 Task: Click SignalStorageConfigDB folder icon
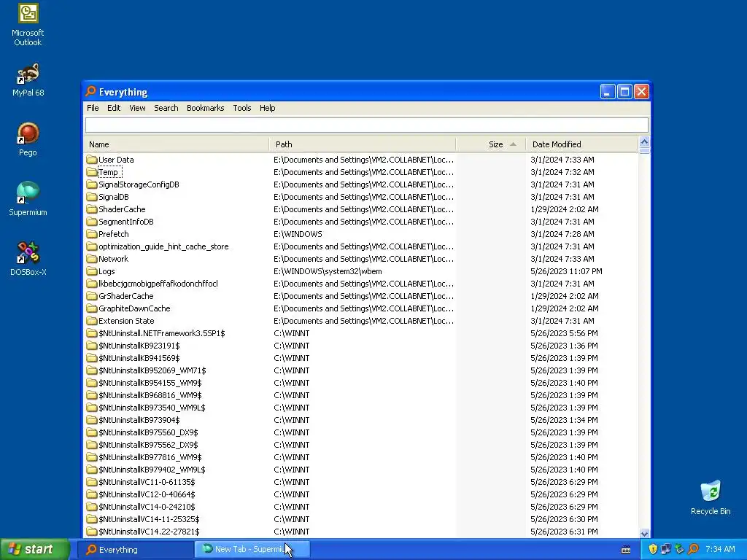click(91, 184)
